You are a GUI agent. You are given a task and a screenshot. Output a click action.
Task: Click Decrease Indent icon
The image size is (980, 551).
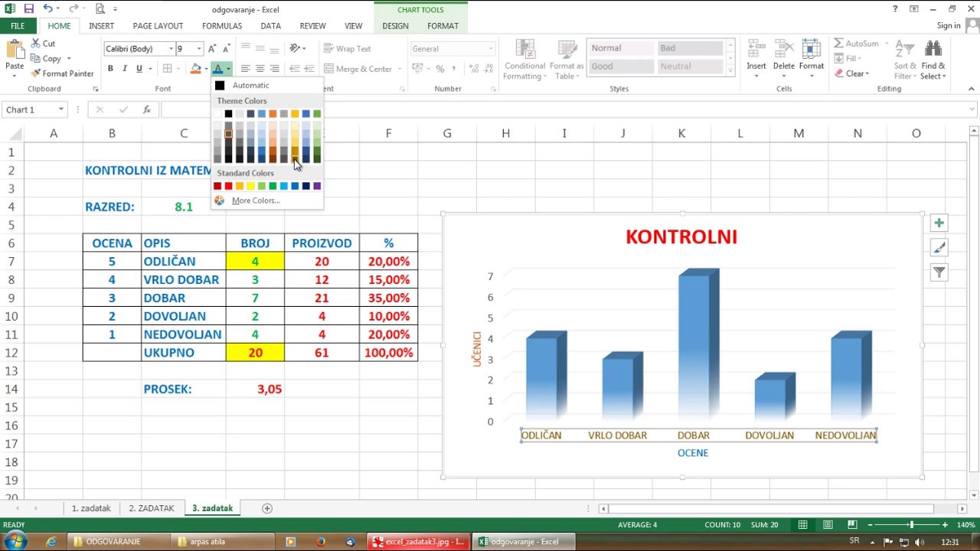pyautogui.click(x=294, y=69)
